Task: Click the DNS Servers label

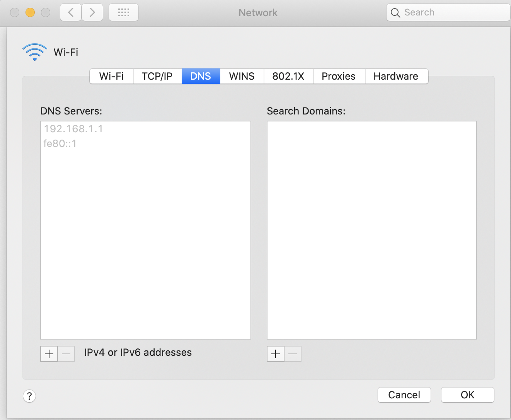Action: [x=72, y=111]
